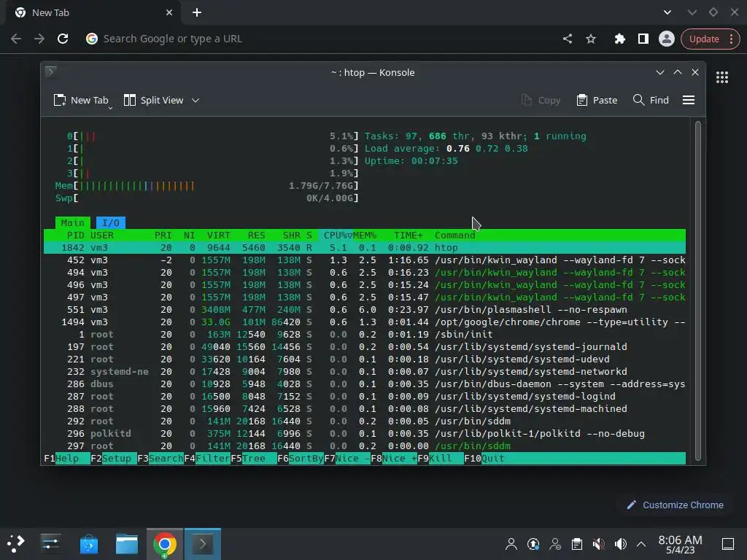Open clipboard tray icon
The height and width of the screenshot is (560, 747).
(x=577, y=543)
